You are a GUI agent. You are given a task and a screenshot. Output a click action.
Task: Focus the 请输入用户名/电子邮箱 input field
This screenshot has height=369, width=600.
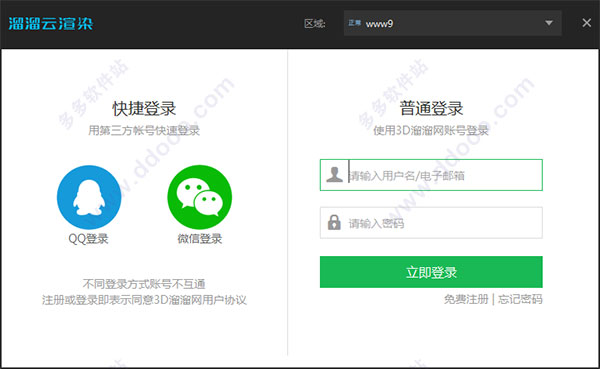point(431,175)
